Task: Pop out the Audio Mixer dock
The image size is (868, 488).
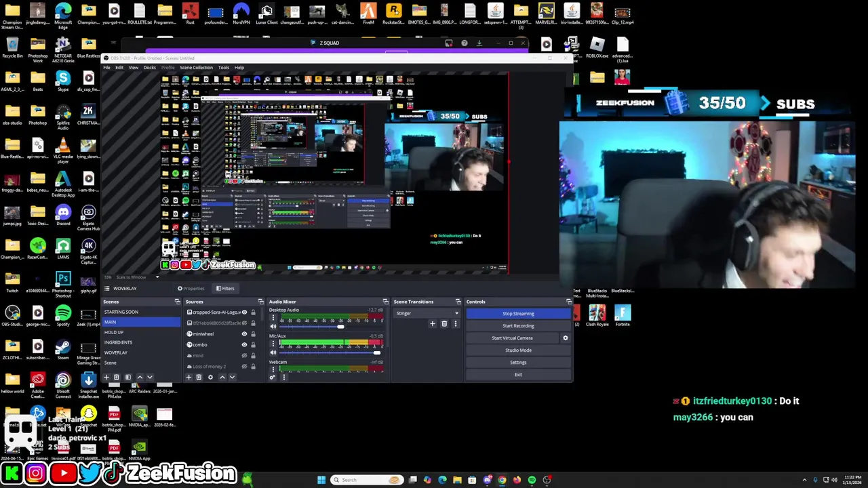Action: 386,302
